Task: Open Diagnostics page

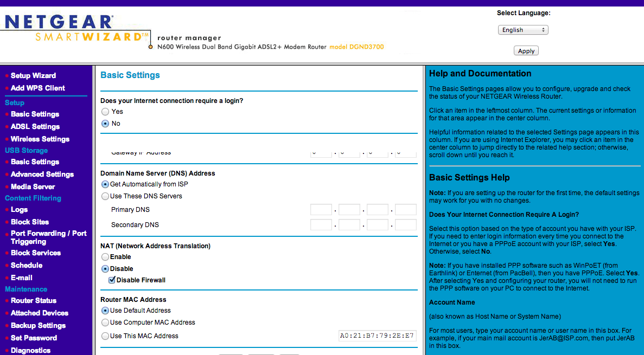Action: (31, 350)
